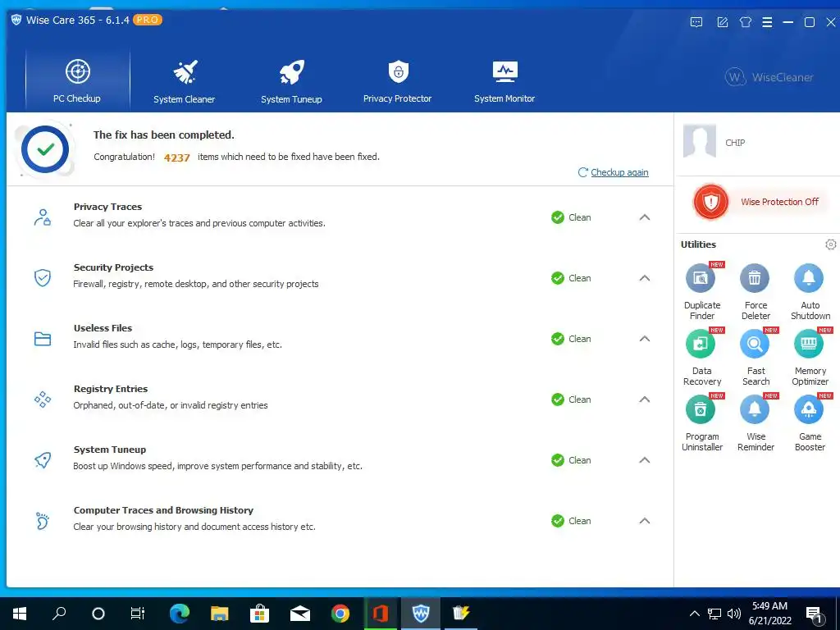Click the Privacy Traces Clean status

571,217
